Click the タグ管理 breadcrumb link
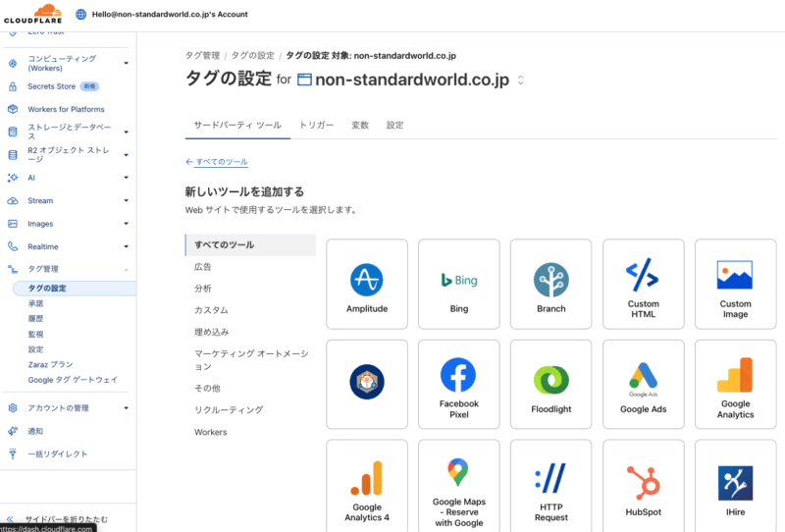The height and width of the screenshot is (532, 785). pyautogui.click(x=203, y=56)
